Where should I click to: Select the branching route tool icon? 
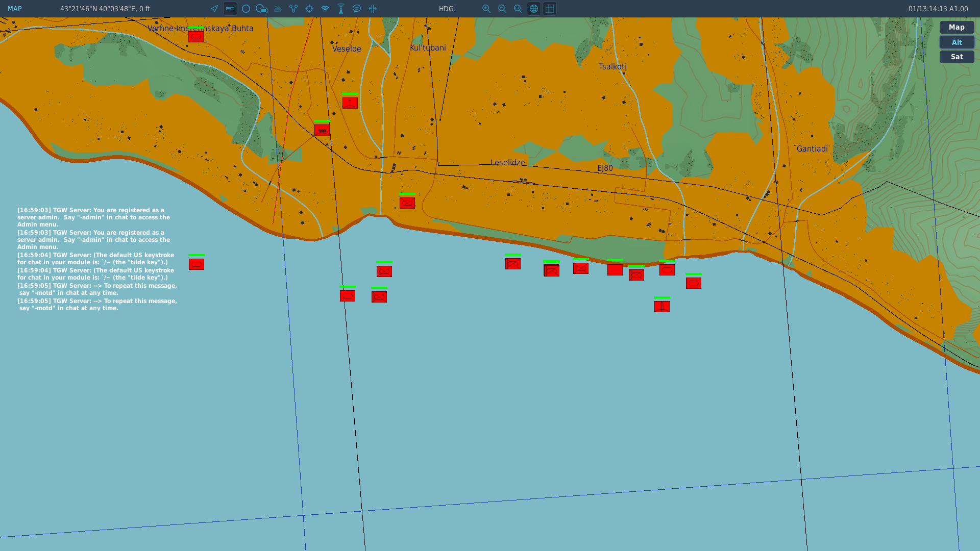point(293,9)
